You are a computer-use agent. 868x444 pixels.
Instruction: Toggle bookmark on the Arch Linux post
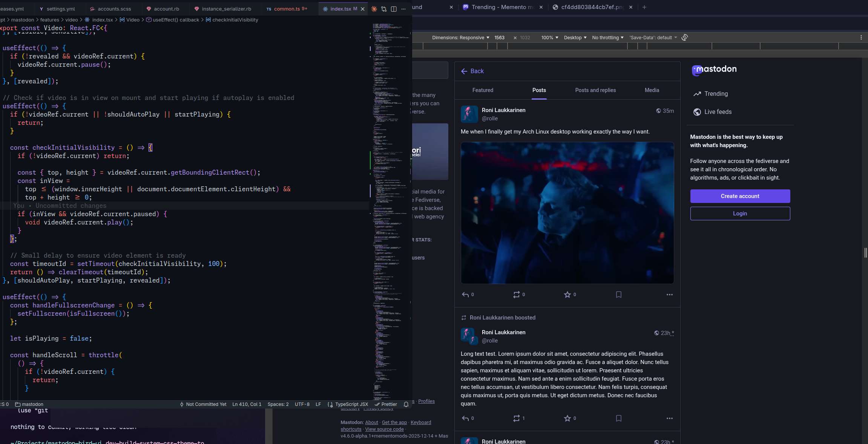[x=618, y=295]
